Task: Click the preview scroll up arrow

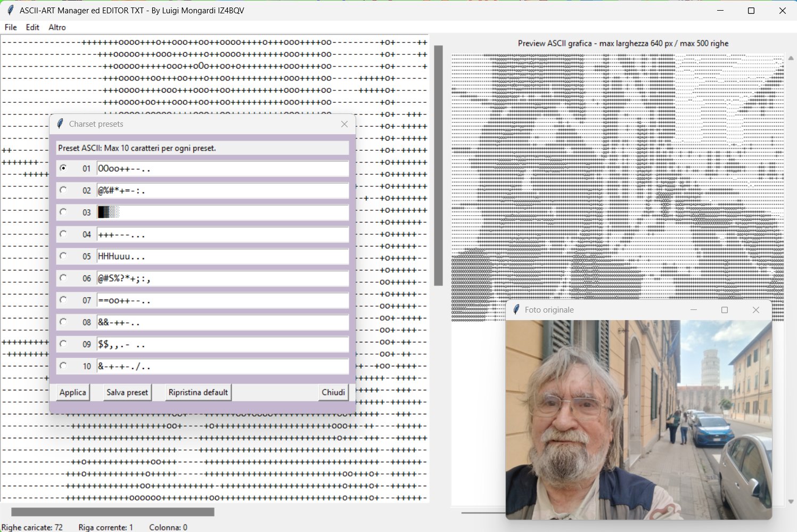Action: tap(791, 58)
